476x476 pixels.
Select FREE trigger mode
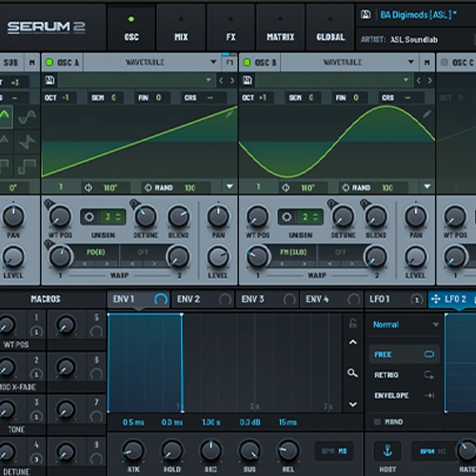click(x=404, y=354)
